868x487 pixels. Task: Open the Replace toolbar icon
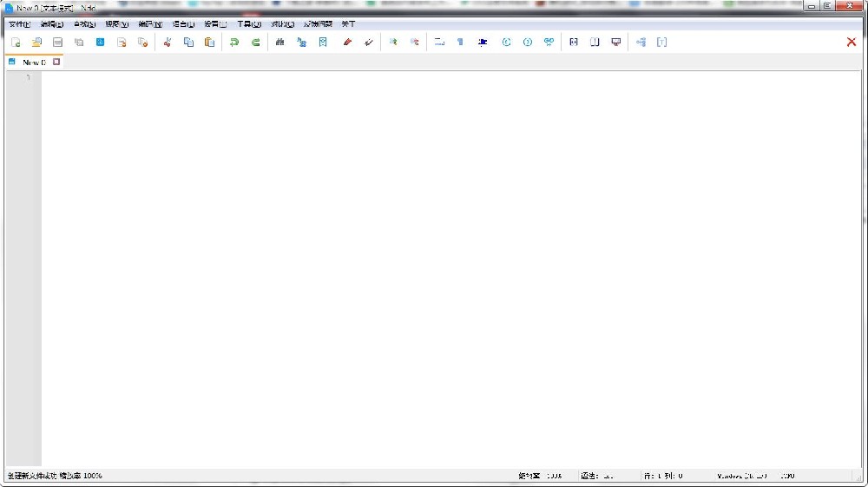point(302,42)
